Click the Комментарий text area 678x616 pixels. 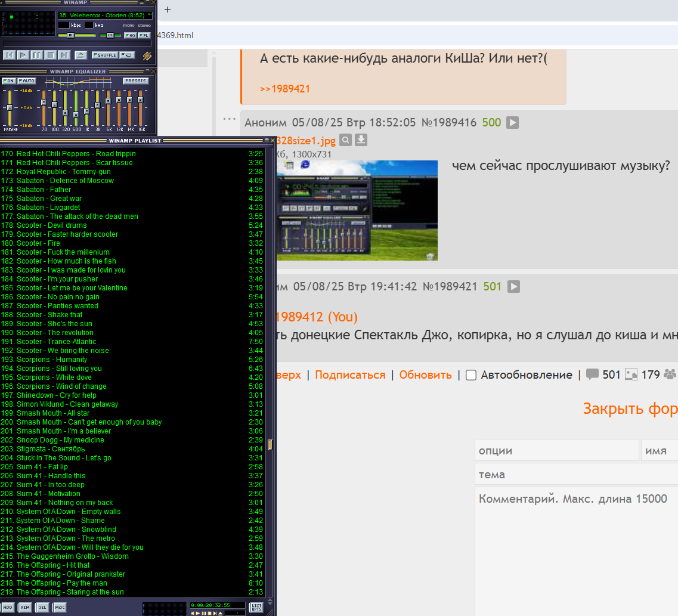pyautogui.click(x=577, y=551)
